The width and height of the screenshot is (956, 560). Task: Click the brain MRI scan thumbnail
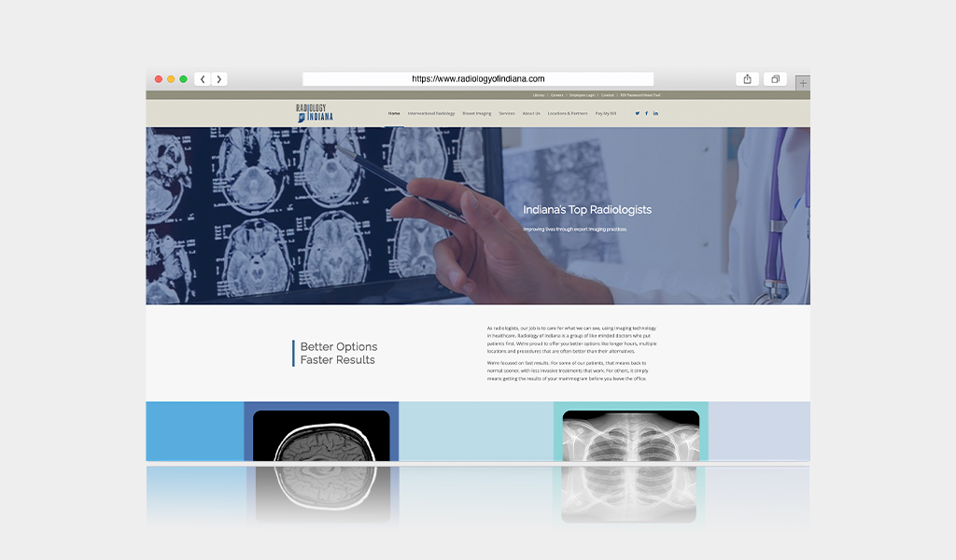tap(321, 435)
